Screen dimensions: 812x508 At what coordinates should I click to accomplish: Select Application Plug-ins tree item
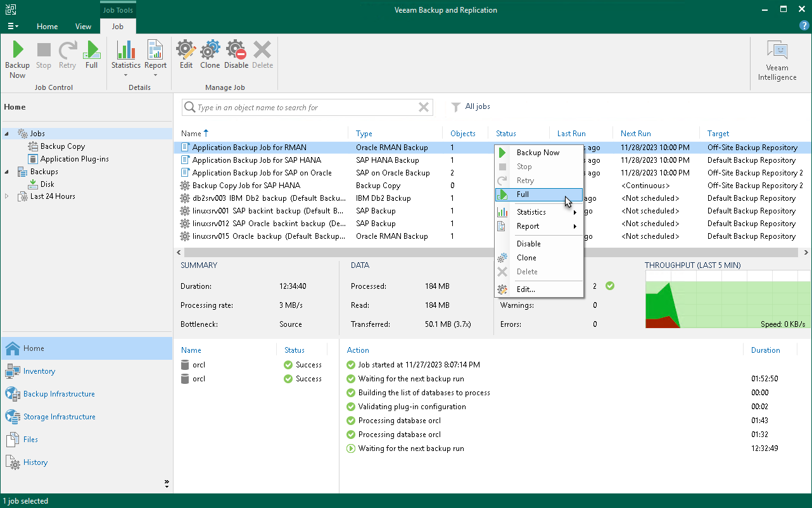point(74,159)
